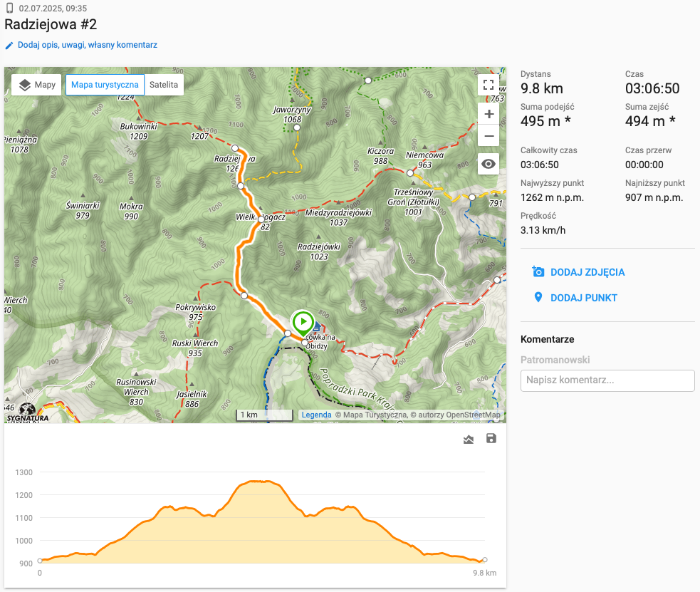Zoom out the map with minus button
The width and height of the screenshot is (700, 592).
pyautogui.click(x=489, y=135)
